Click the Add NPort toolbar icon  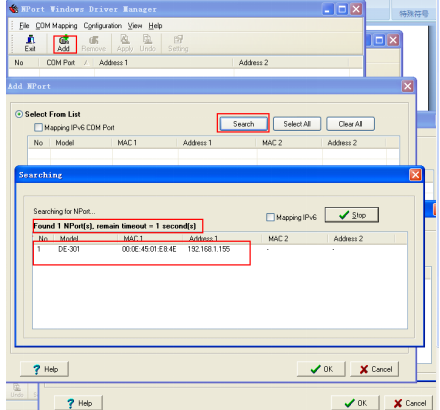point(64,44)
